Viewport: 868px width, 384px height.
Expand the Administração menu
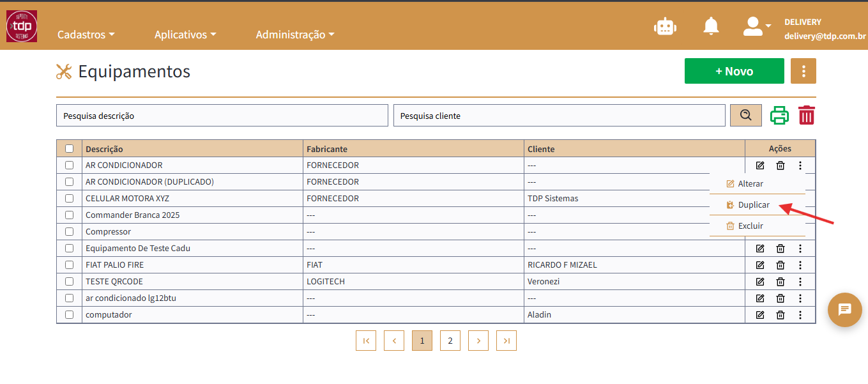click(295, 35)
